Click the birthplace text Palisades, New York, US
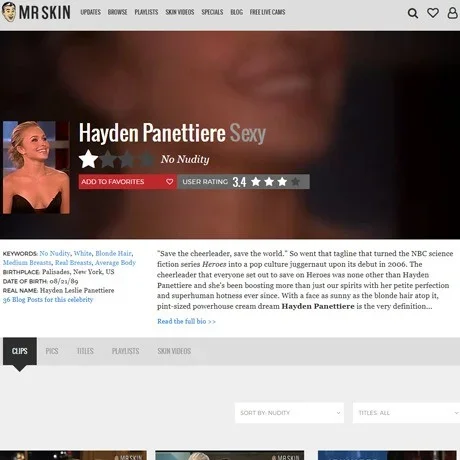Viewport: 460px width, 460px height. point(78,272)
